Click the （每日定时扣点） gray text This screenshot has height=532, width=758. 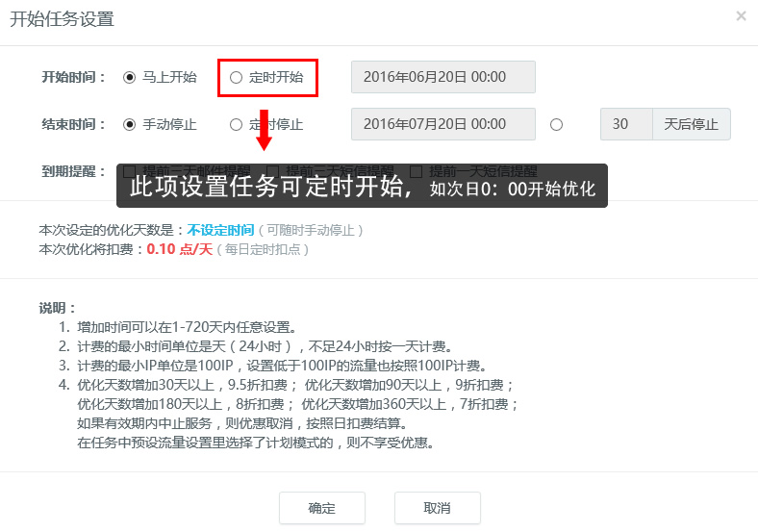tap(263, 249)
